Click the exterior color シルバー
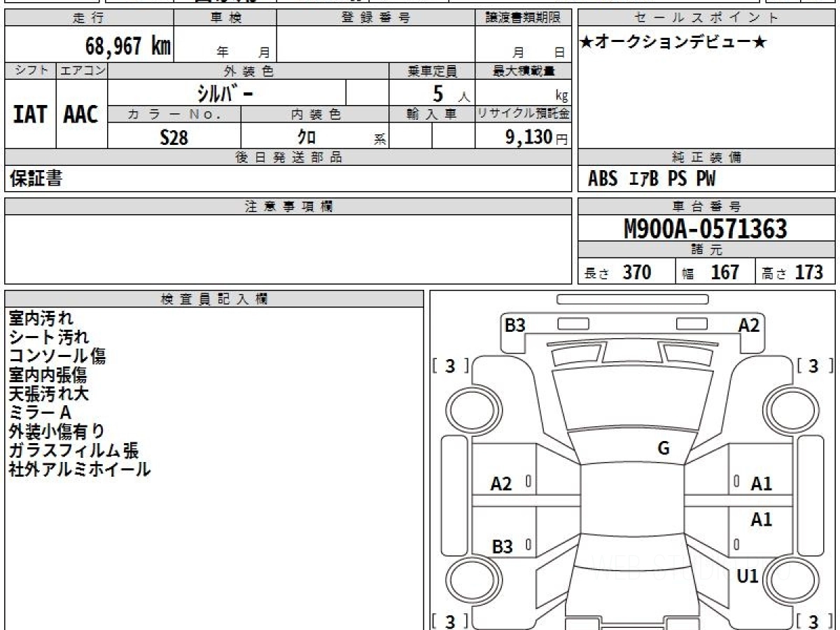Viewport: 840px width, 630px height. click(x=226, y=92)
